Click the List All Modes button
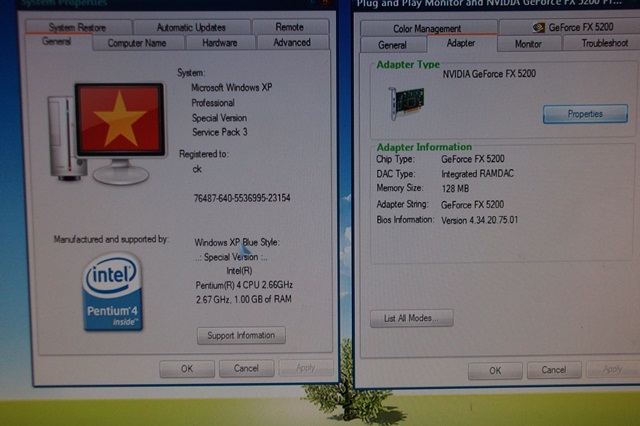640x426 pixels. tap(411, 319)
